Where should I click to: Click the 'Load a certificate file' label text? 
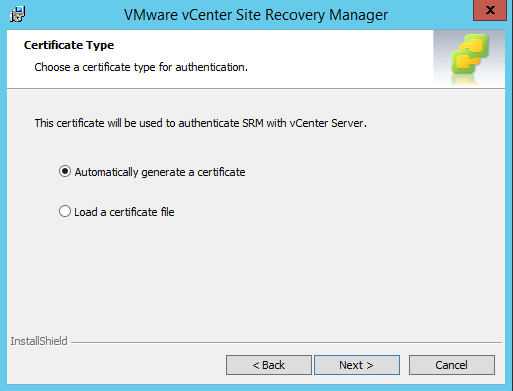(x=124, y=212)
